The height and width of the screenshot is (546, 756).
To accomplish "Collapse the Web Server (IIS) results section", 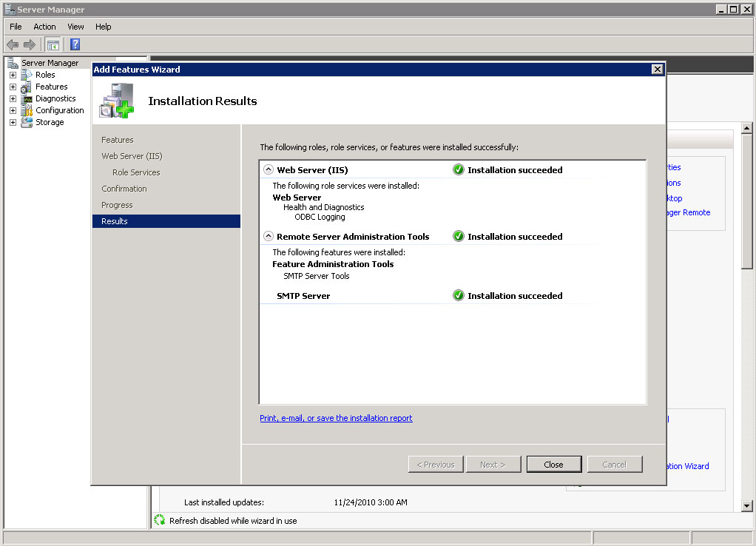I will click(269, 169).
